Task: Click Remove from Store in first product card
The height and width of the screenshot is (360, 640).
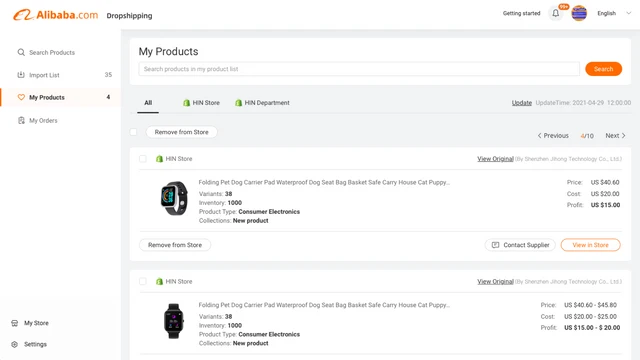Action: point(175,245)
